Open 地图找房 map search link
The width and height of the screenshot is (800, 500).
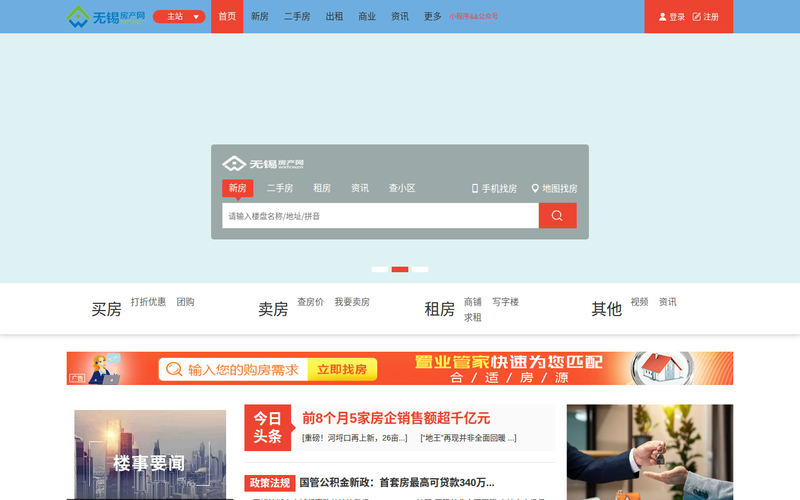tap(555, 189)
